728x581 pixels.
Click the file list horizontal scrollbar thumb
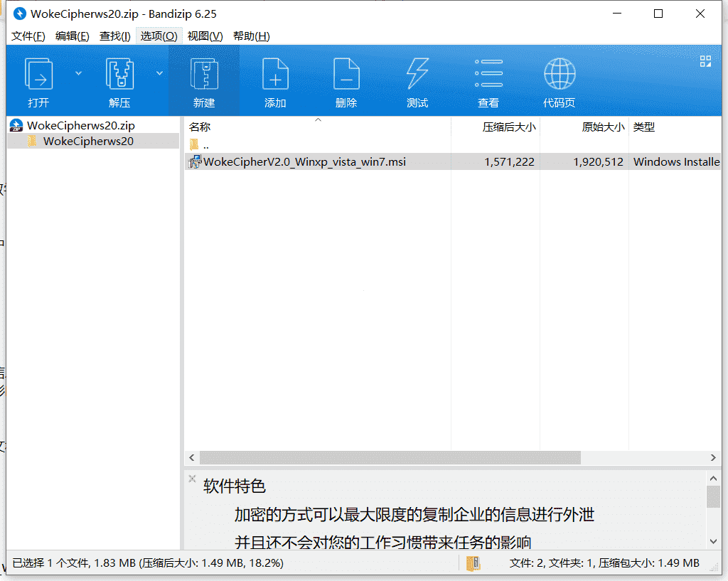click(390, 457)
